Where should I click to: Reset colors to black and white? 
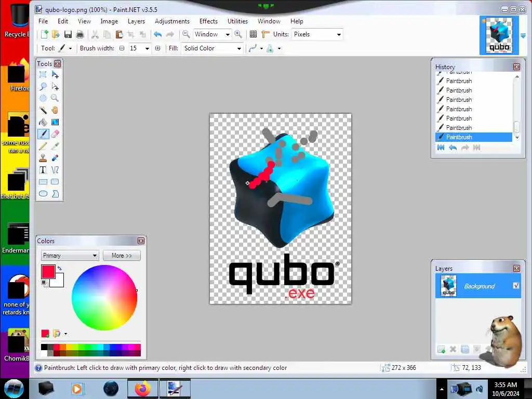coord(44,283)
